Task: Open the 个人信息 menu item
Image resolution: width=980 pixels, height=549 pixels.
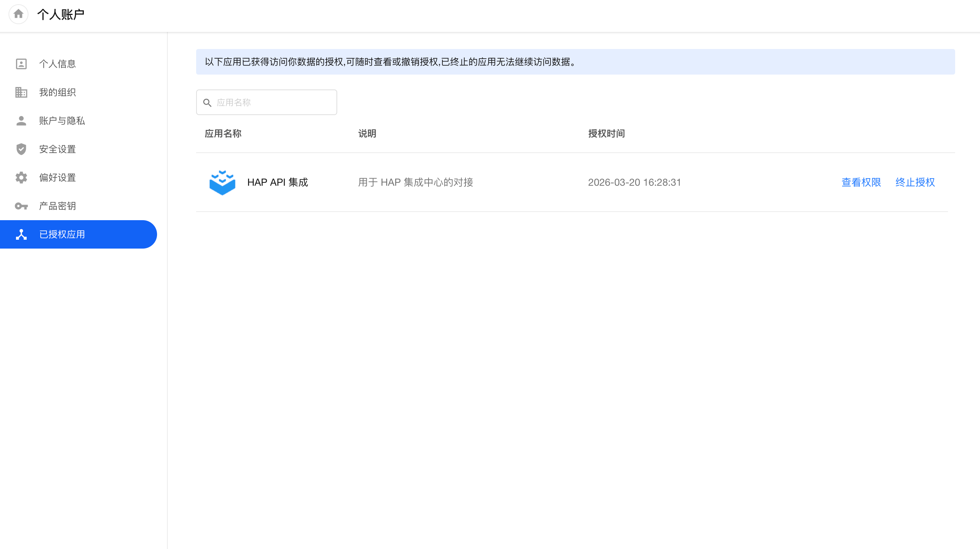Action: pyautogui.click(x=58, y=64)
